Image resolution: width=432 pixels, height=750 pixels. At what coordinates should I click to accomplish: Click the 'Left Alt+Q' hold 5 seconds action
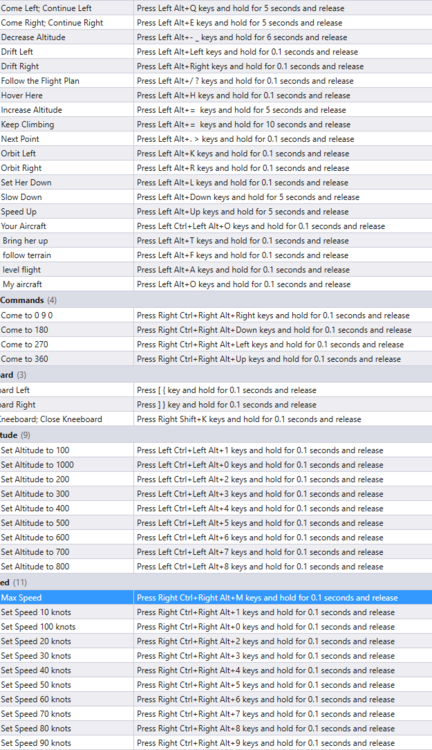(x=283, y=8)
